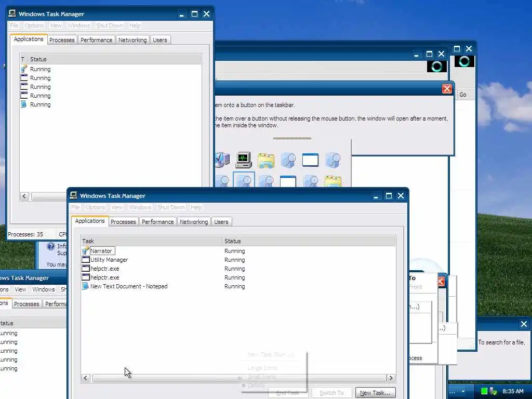Switch to Performance tab in front Task Manager

pyautogui.click(x=158, y=221)
